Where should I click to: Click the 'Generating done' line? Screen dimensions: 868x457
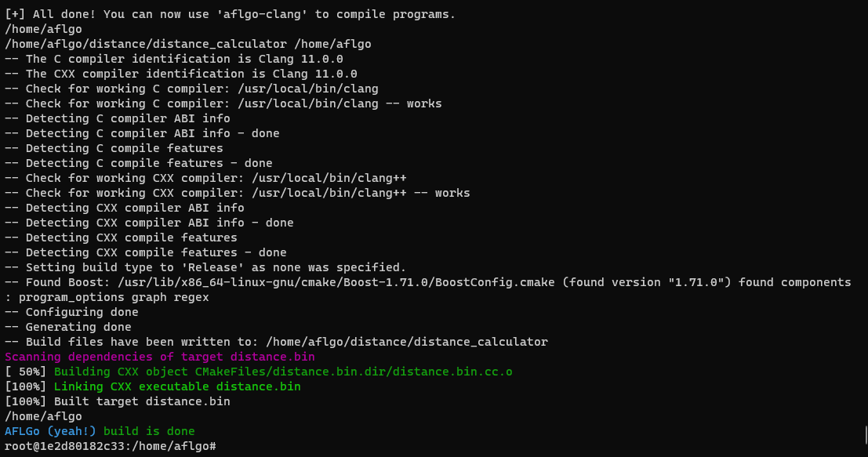[68, 327]
